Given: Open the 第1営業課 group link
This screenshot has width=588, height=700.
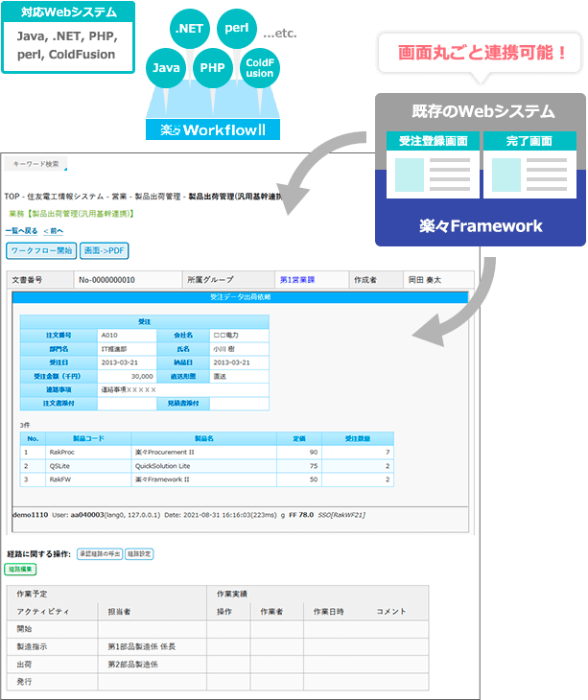Looking at the screenshot, I should tap(297, 280).
